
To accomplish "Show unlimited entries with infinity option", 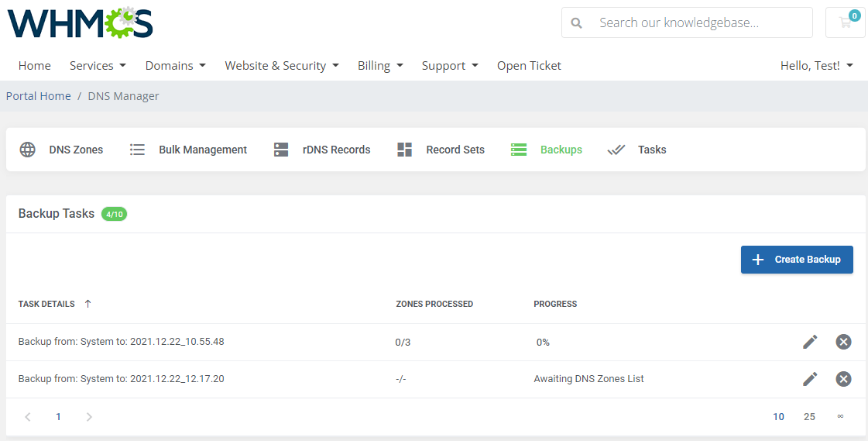I will (x=840, y=417).
